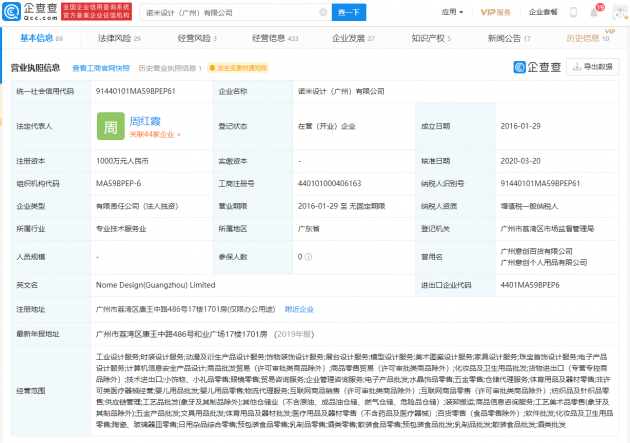Select English name Nome Design(Guangzhou) Limited
This screenshot has width=630, height=443.
[x=155, y=285]
